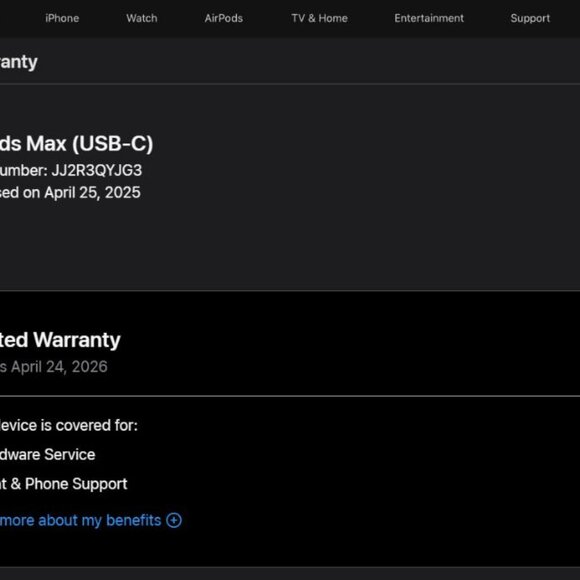Click the 'more about my benefits' link

81,520
